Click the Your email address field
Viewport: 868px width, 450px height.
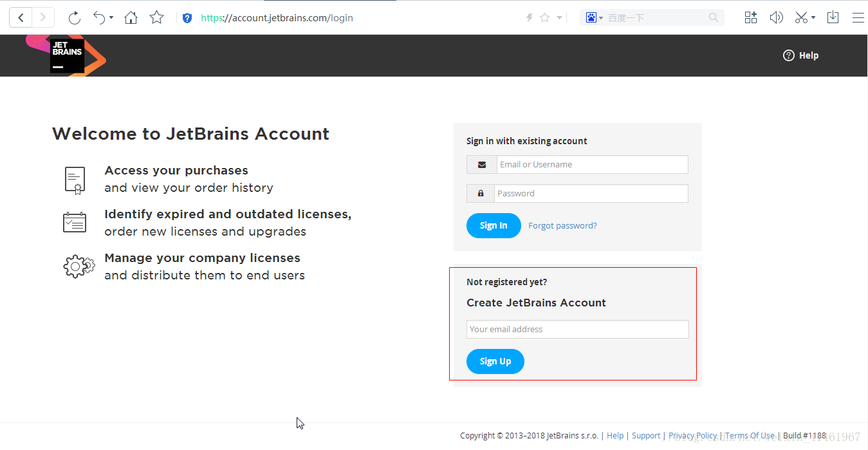[x=577, y=329]
